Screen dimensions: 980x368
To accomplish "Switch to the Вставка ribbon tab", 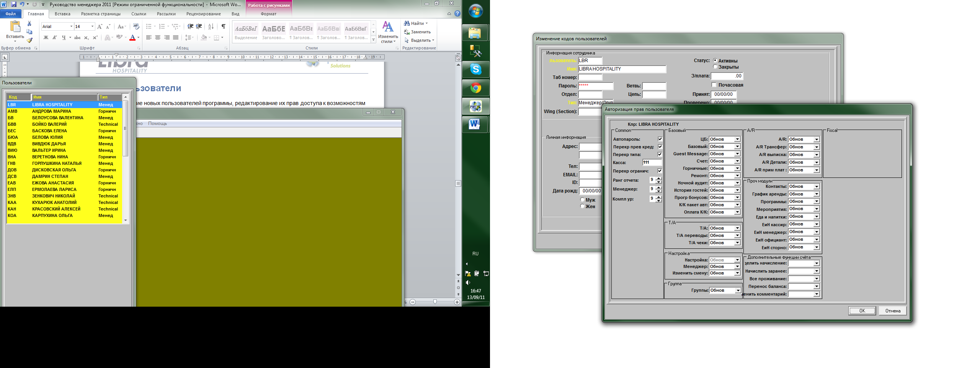I will (x=62, y=14).
